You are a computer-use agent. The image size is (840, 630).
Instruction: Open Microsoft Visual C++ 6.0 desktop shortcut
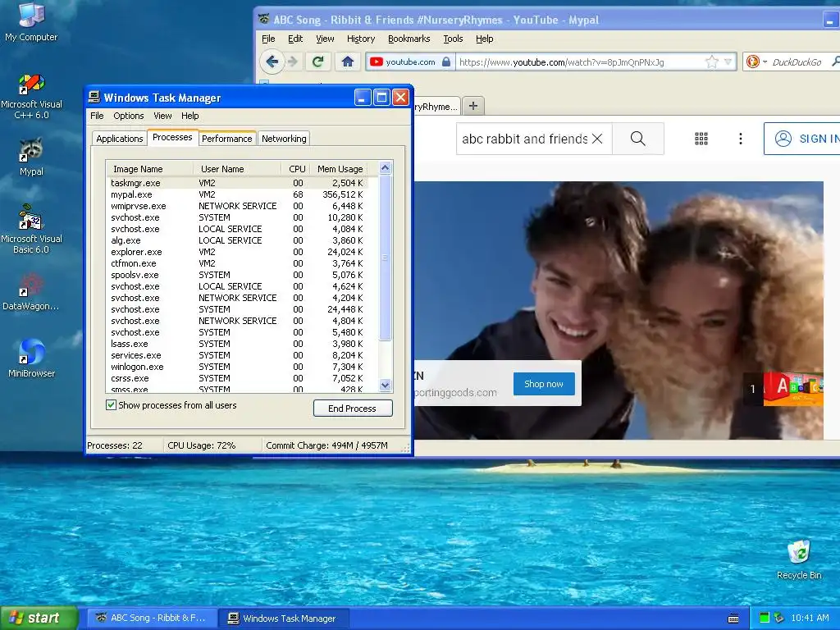coord(31,97)
